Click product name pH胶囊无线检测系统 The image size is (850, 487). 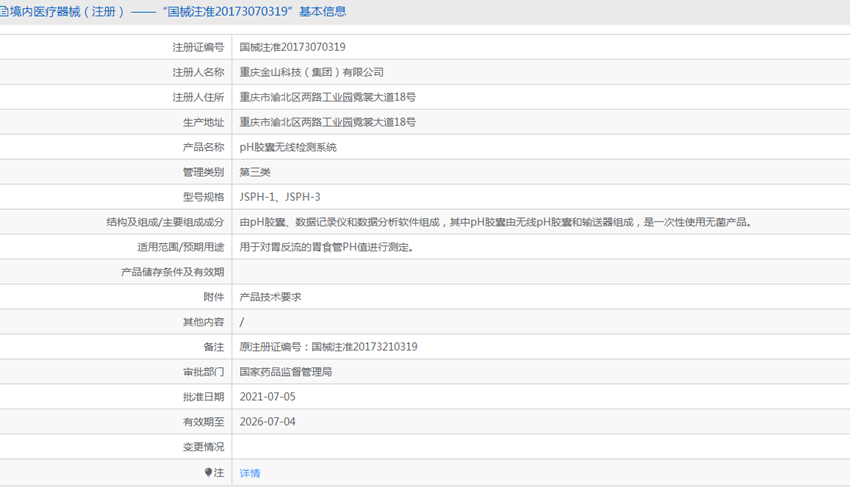pos(288,147)
